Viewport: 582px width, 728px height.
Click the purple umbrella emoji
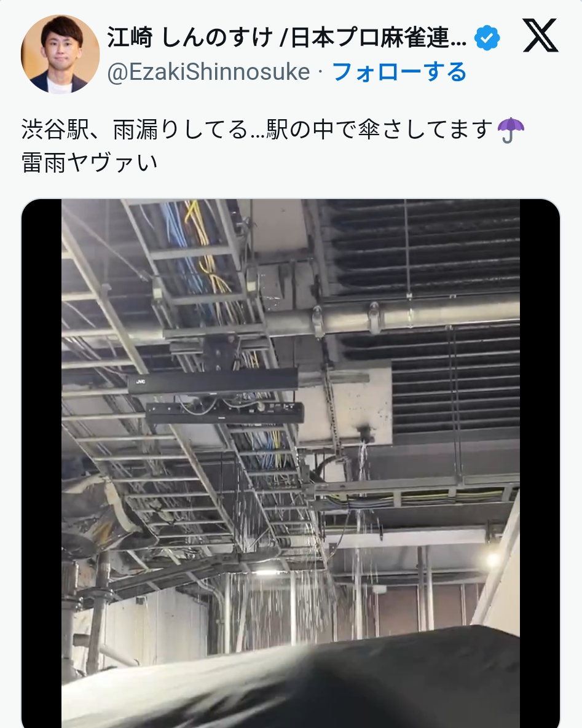pyautogui.click(x=511, y=130)
